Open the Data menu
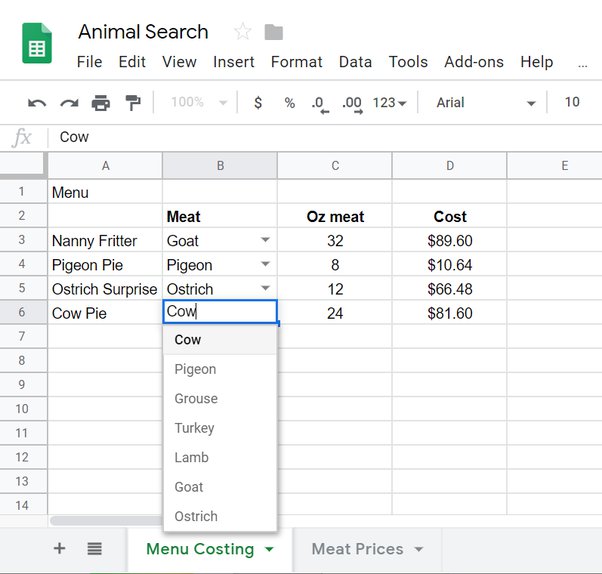This screenshot has height=574, width=602. point(355,62)
